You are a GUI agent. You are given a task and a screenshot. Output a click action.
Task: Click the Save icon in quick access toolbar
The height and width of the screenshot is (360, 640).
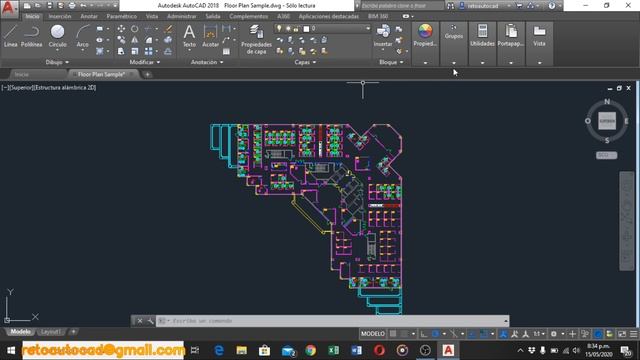49,6
